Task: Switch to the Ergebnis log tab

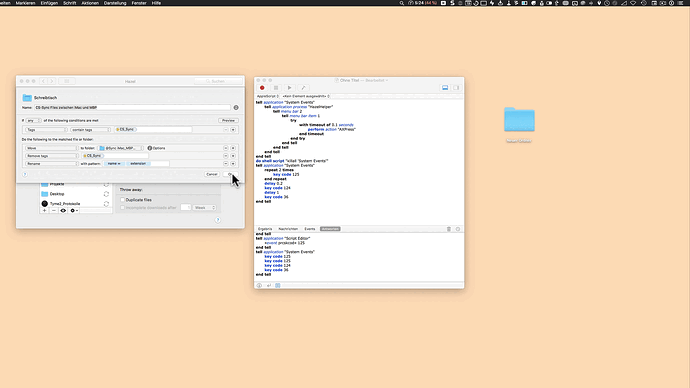Action: point(265,229)
